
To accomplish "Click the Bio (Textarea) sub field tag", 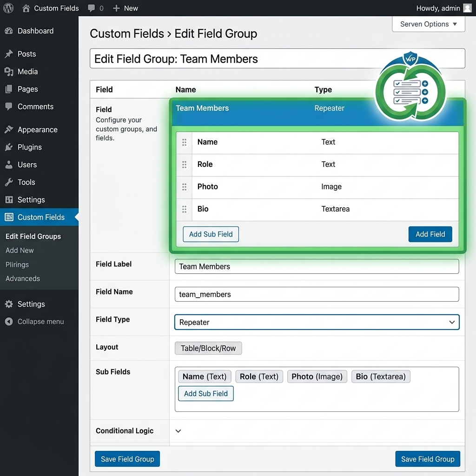I will (381, 377).
